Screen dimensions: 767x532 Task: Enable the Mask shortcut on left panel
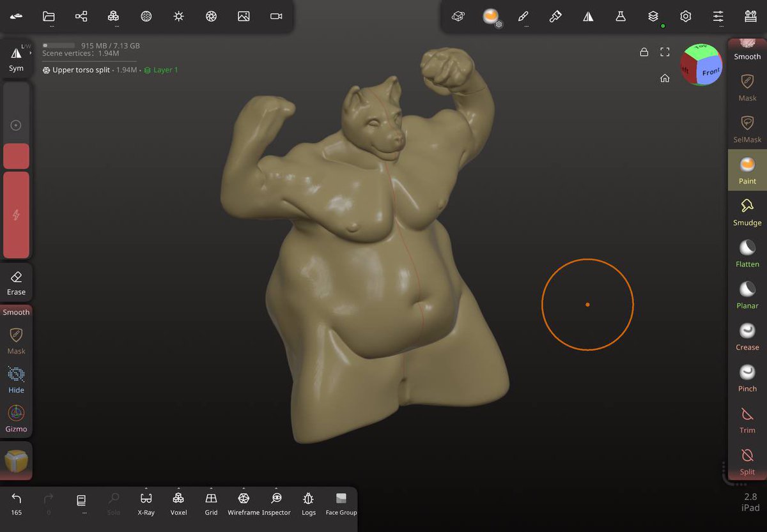tap(16, 340)
